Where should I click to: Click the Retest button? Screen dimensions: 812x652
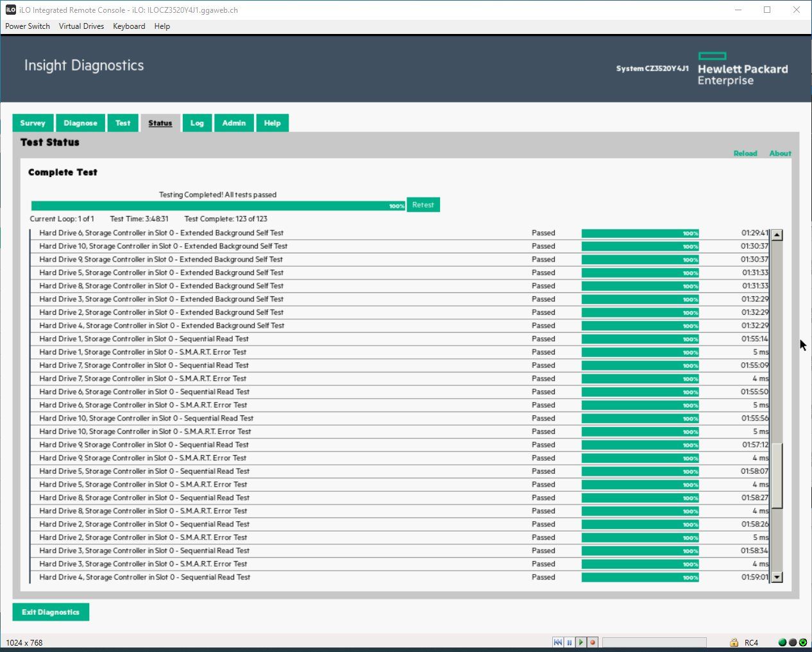coord(423,205)
